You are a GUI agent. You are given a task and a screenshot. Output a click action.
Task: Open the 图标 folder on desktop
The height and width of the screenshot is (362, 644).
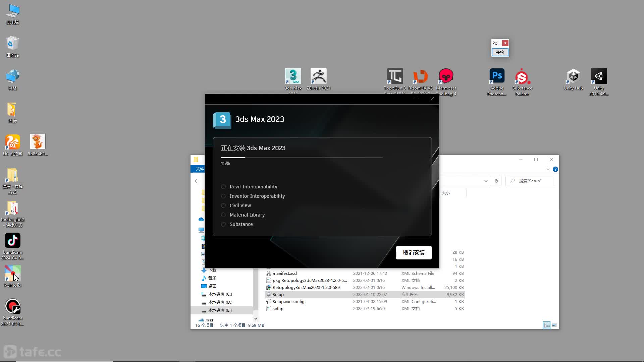coord(13,113)
